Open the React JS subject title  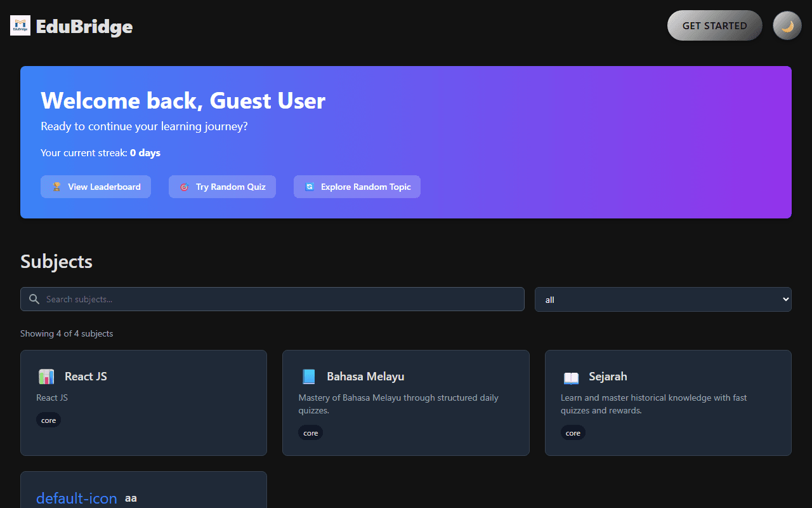86,377
